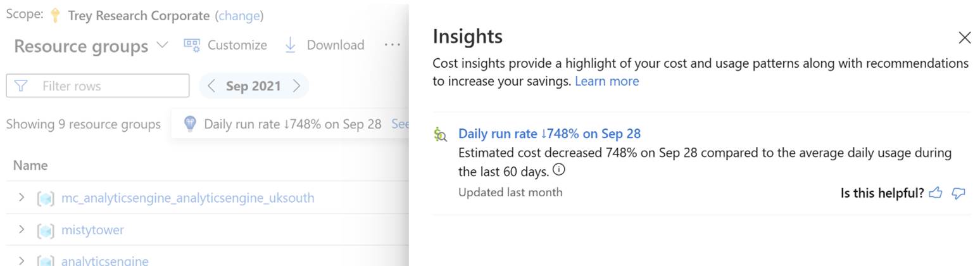Click the lightbulb insight icon
Viewport: 980px width, 266px height.
[189, 124]
